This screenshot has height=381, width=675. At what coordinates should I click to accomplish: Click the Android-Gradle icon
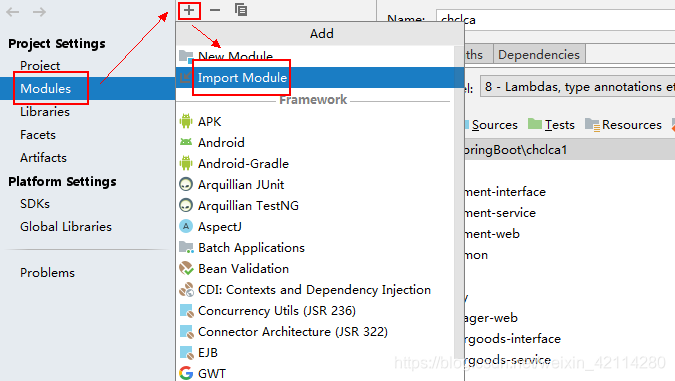(186, 163)
